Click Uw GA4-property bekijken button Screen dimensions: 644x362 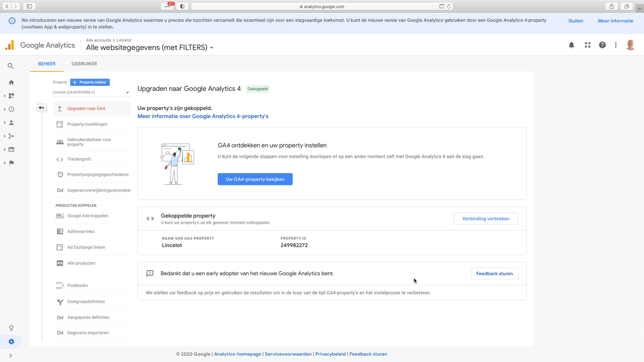click(255, 179)
